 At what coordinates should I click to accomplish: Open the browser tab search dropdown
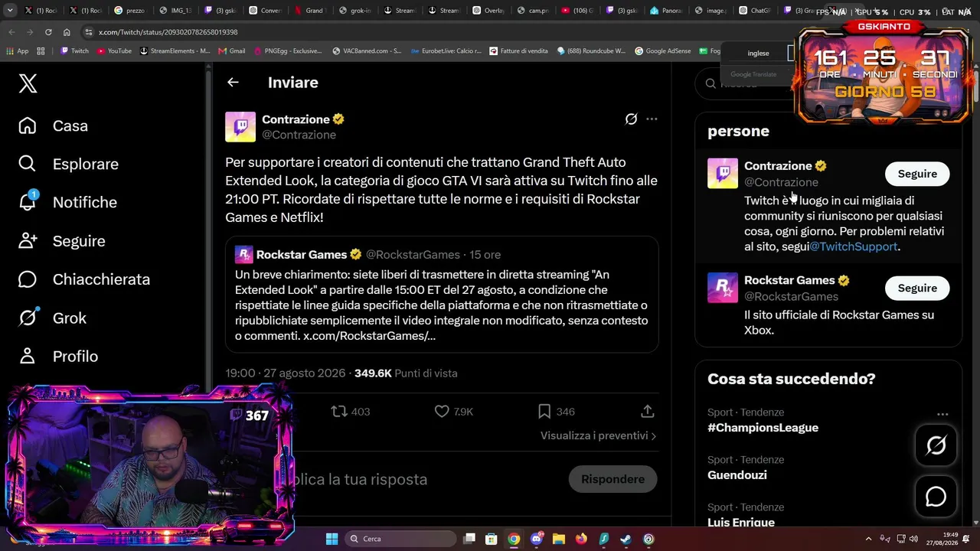[10, 11]
